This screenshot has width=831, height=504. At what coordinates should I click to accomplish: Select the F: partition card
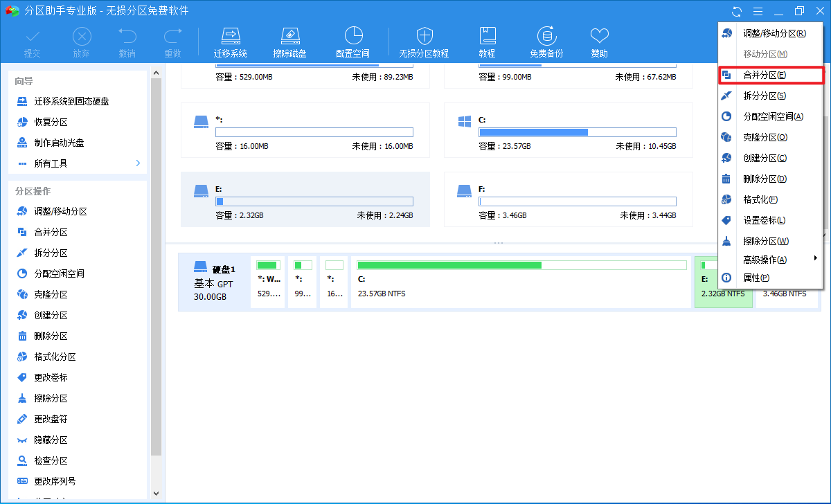[x=568, y=199]
